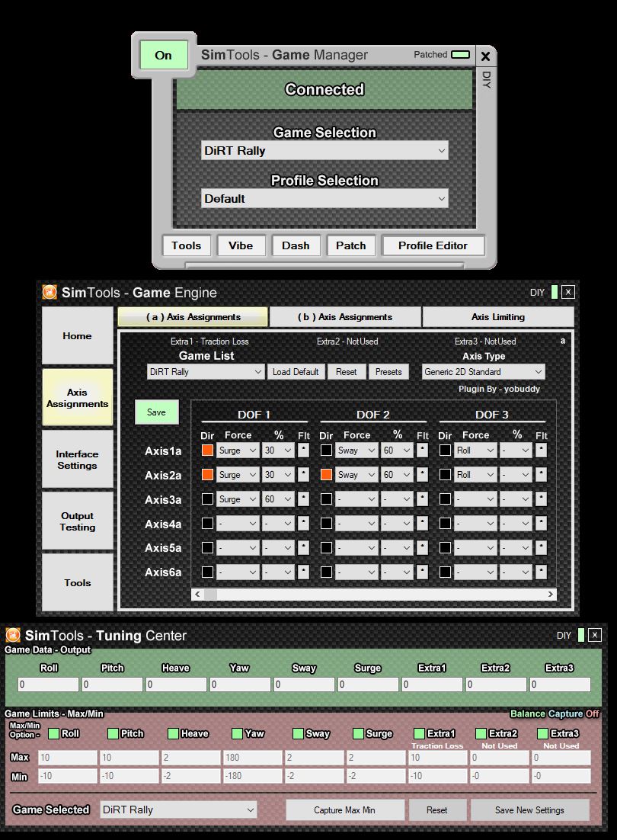
Task: Toggle Axis1a DOF 1 direction box
Action: pos(207,450)
